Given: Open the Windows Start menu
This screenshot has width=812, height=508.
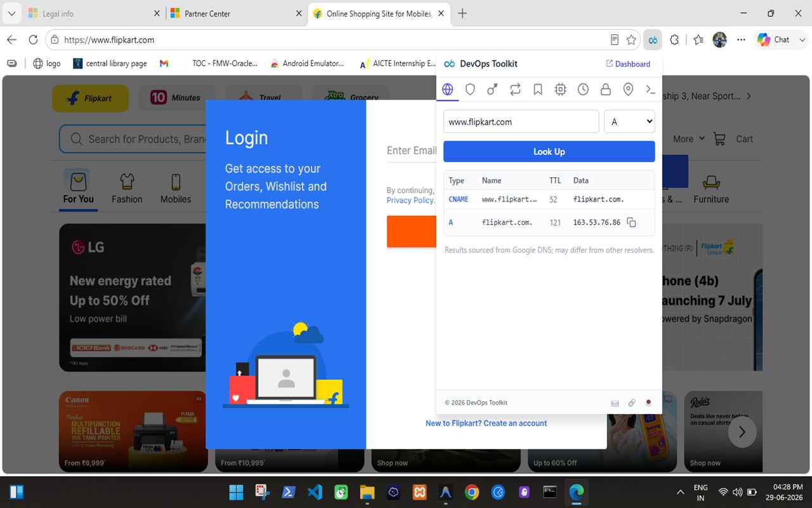Looking at the screenshot, I should point(236,492).
